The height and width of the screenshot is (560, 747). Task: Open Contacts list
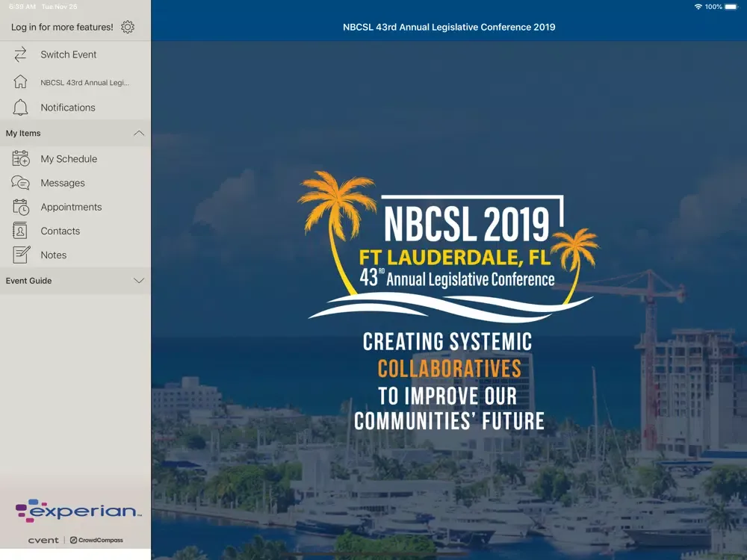click(x=75, y=231)
